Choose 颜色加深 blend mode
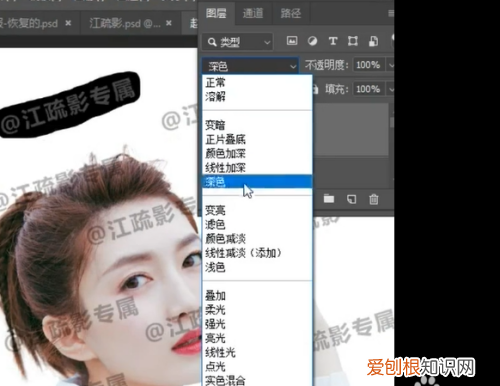The image size is (500, 386). [257, 153]
